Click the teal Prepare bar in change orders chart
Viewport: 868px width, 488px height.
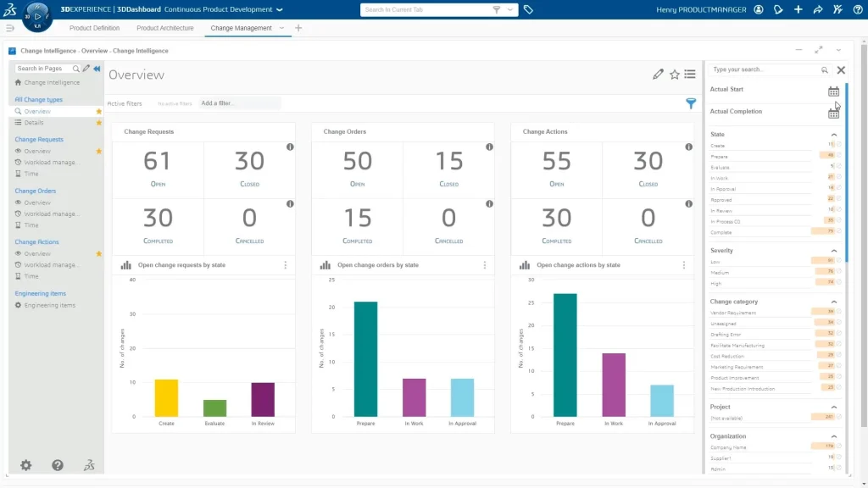365,358
